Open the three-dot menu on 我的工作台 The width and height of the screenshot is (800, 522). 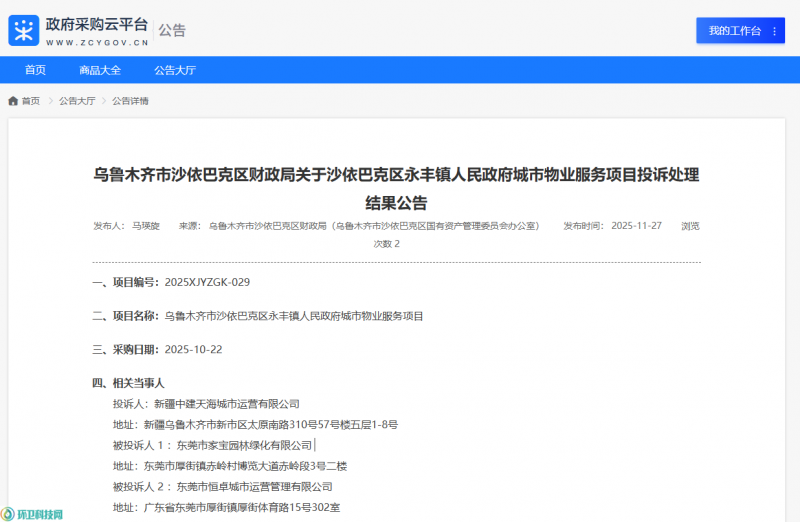click(774, 31)
